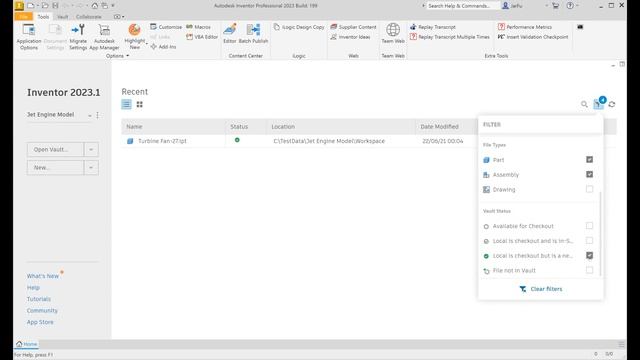Open Performance Metrics
640x360 pixels.
pyautogui.click(x=525, y=27)
